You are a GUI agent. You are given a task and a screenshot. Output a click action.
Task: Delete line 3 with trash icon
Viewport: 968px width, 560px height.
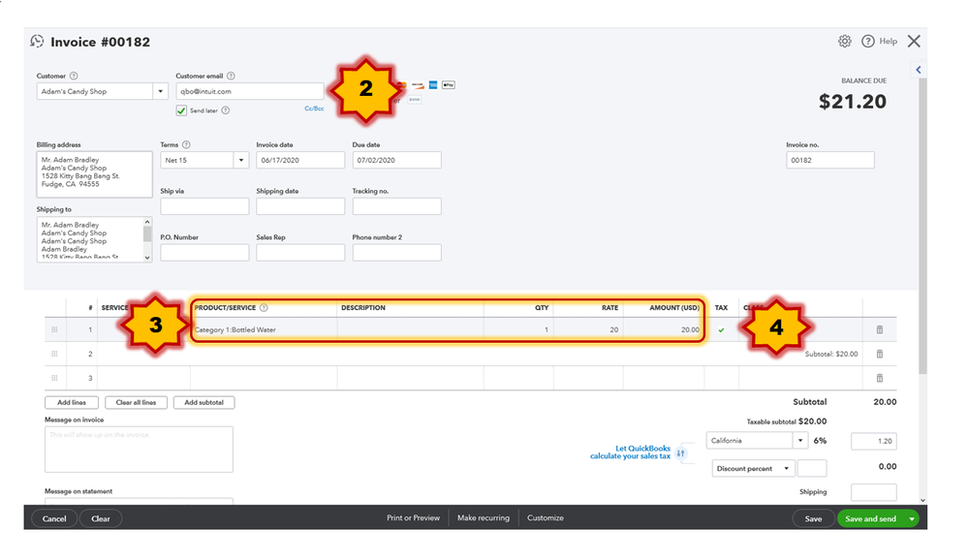click(x=880, y=378)
